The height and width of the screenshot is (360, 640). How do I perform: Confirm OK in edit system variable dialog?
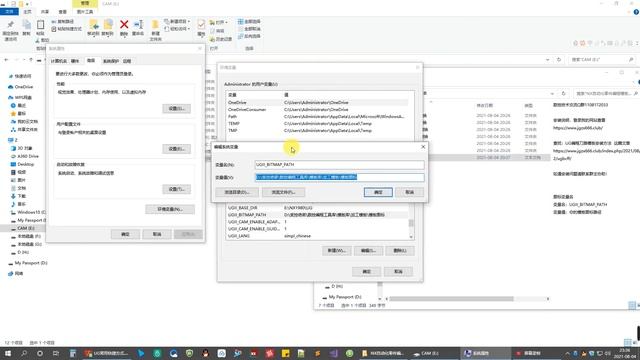tap(378, 192)
